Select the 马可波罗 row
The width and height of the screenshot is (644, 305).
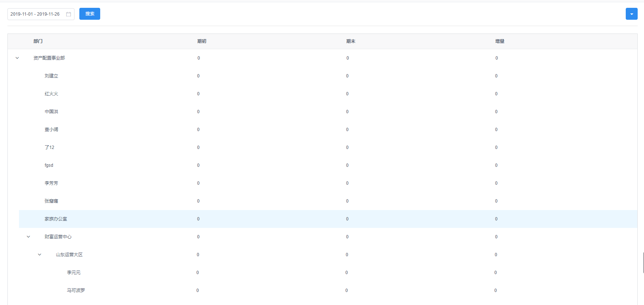click(x=339, y=290)
